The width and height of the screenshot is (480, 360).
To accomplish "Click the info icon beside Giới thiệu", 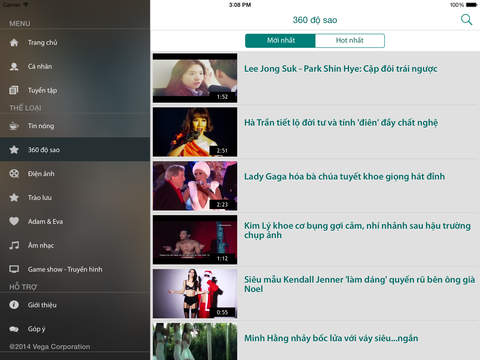I will 14,305.
